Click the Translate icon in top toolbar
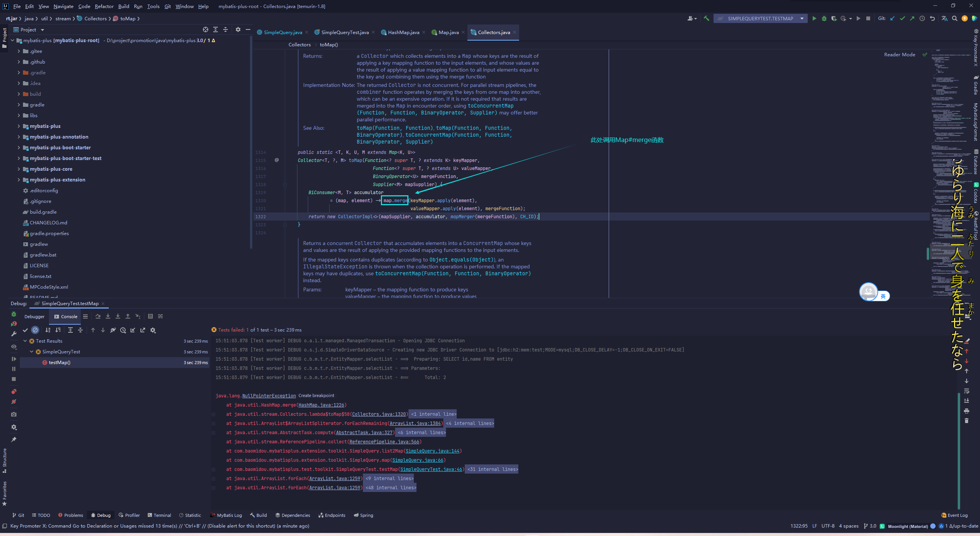The width and height of the screenshot is (980, 536). click(x=944, y=18)
